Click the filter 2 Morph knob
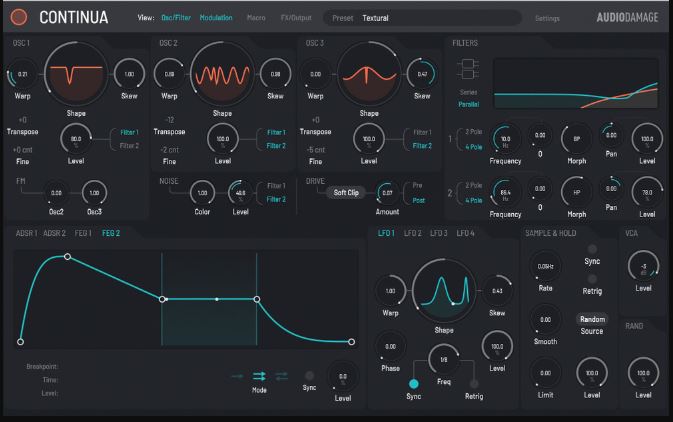Viewport: 673px width, 422px height. pos(576,192)
